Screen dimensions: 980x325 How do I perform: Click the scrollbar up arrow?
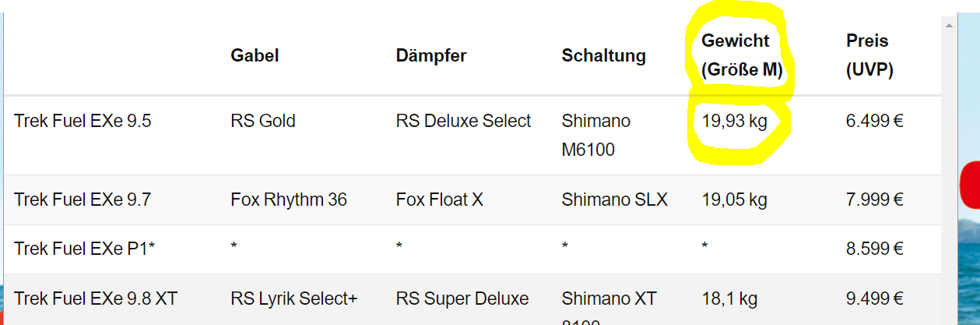click(x=948, y=26)
